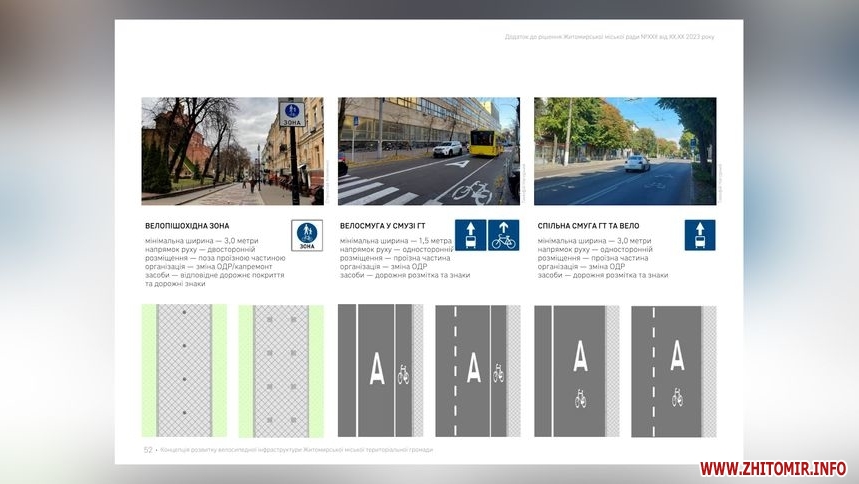Screen dimensions: 859x484
Task: Click the bus sign icon beside СПІЛЬНА СМУГА heading
Action: (700, 235)
